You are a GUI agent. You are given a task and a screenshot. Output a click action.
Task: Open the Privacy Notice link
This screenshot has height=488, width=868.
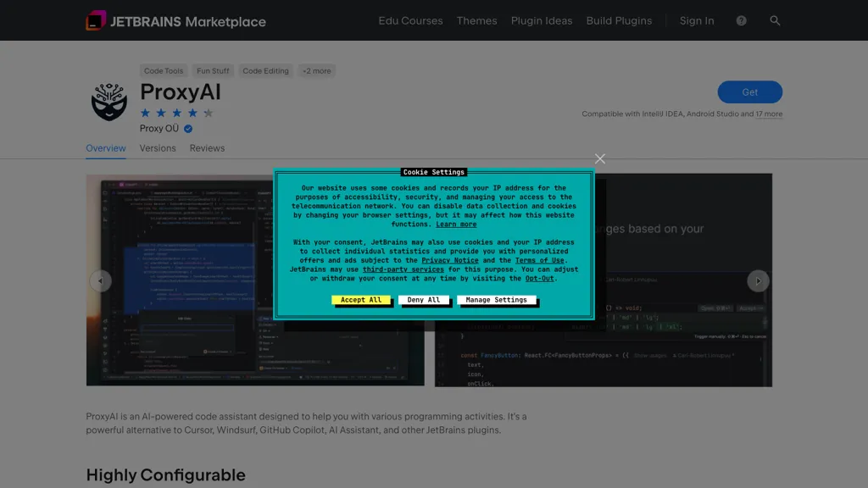(450, 260)
